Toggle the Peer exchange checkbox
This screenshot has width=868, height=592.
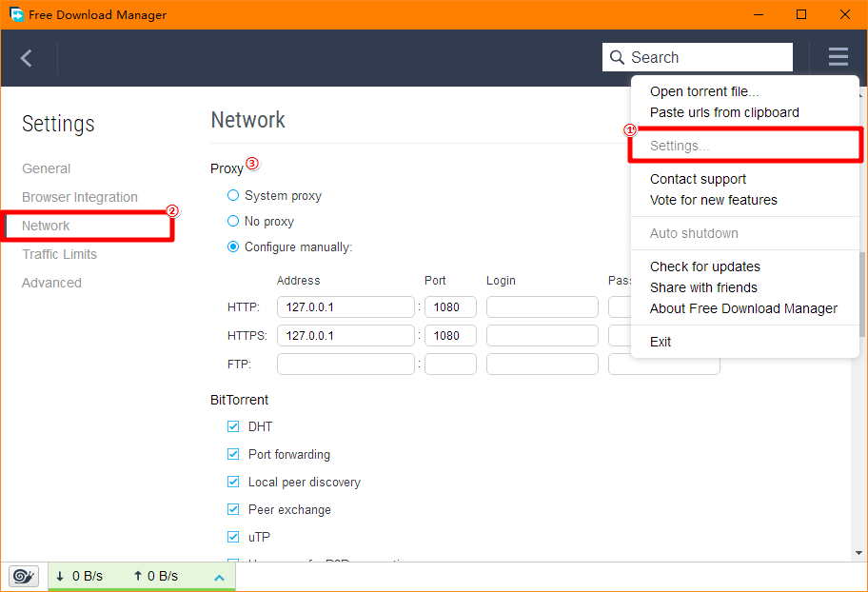point(233,509)
